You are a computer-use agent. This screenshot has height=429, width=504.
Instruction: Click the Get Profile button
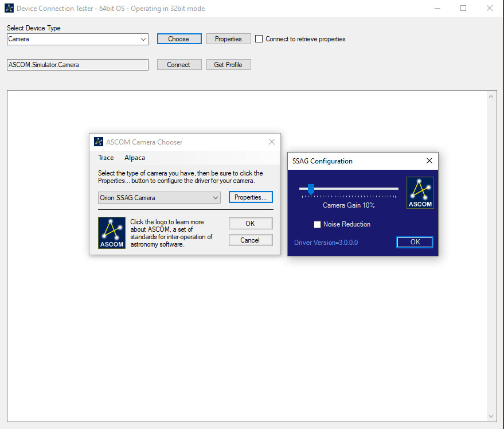tap(228, 65)
